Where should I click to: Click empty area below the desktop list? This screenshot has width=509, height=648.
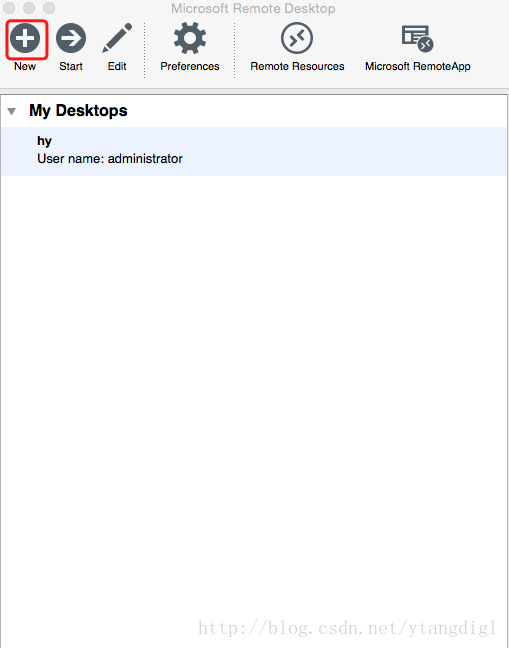(254, 372)
